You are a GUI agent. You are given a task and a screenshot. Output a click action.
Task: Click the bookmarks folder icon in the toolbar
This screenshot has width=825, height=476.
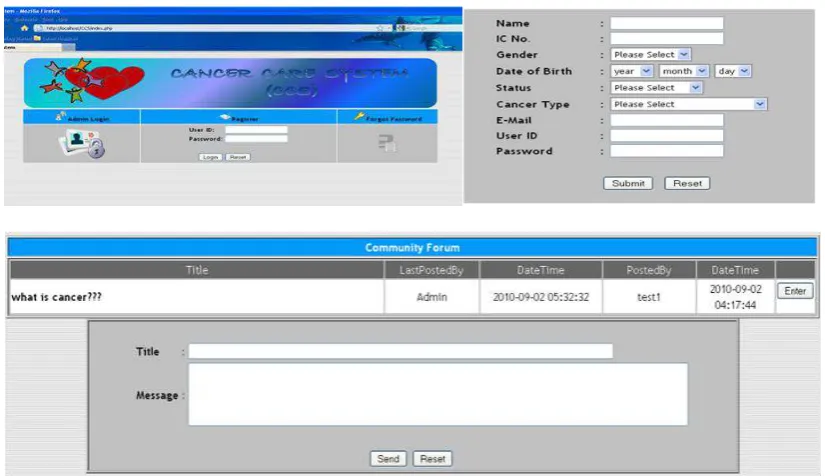[37, 38]
